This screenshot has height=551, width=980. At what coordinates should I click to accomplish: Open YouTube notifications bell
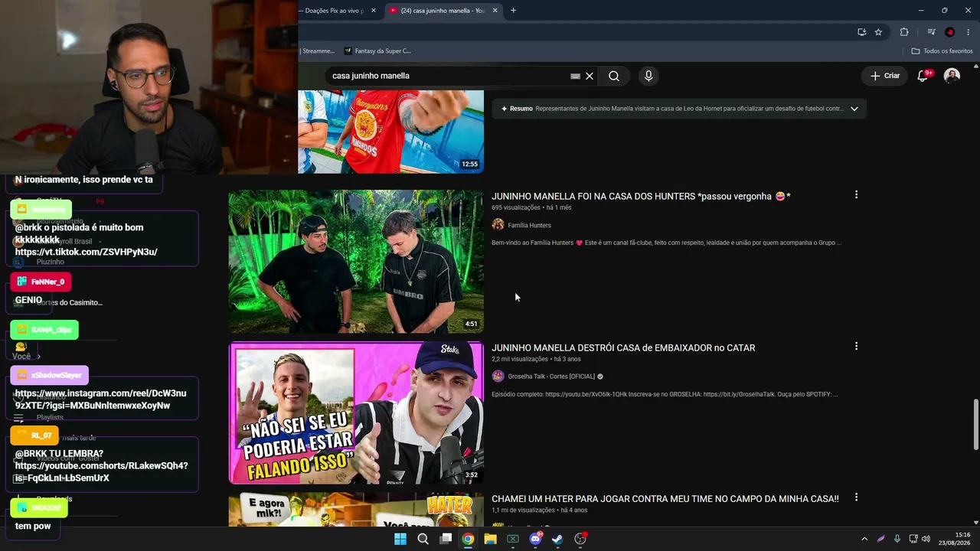923,76
